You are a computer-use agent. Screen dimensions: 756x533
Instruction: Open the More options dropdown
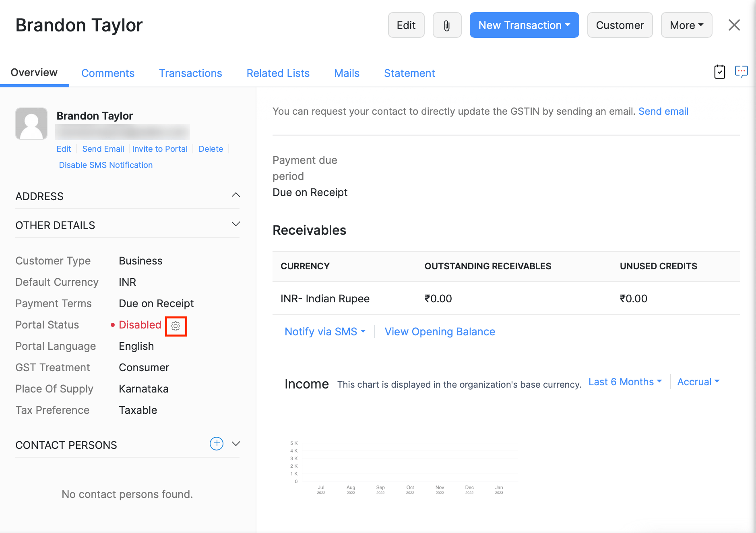pyautogui.click(x=686, y=25)
